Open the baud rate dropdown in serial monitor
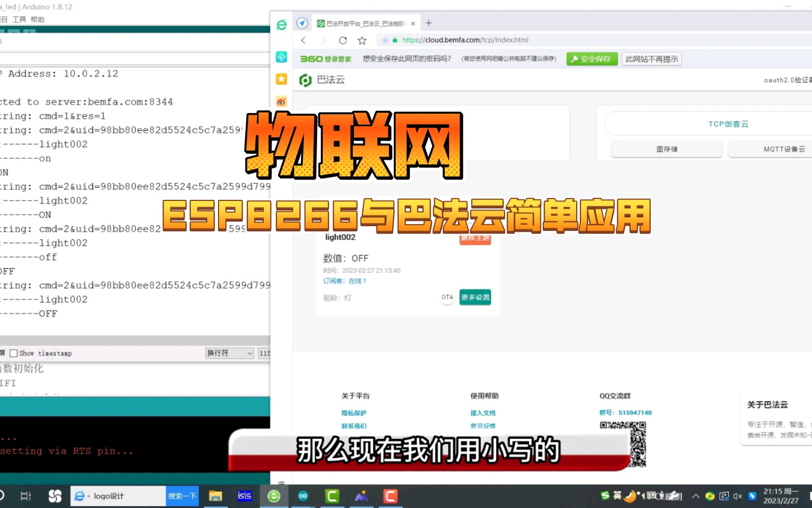Screen dimensions: 812x508 pyautogui.click(x=264, y=353)
